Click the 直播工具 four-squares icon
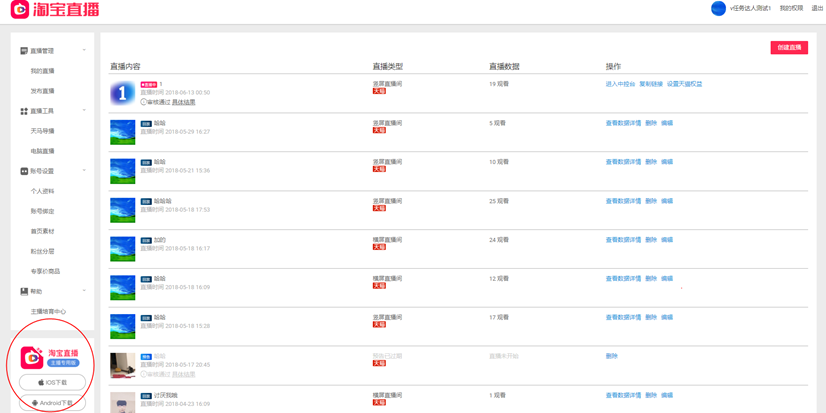The width and height of the screenshot is (826, 413). pyautogui.click(x=24, y=111)
